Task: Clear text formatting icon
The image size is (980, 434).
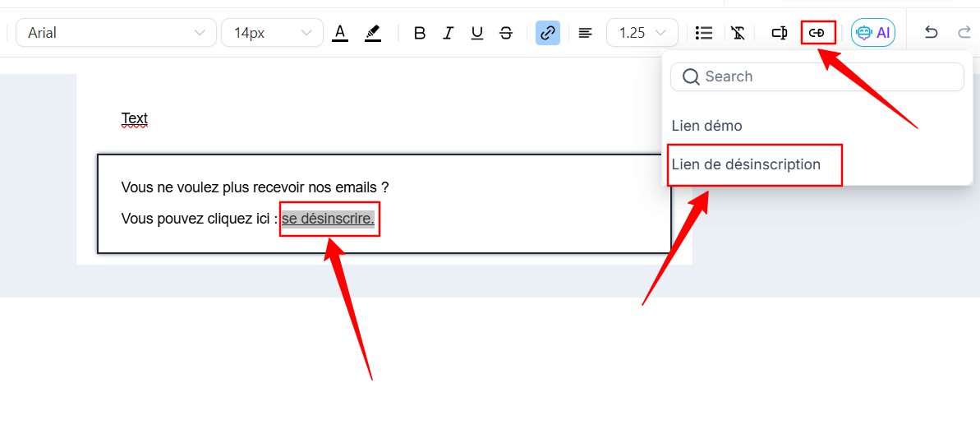Action: click(x=738, y=33)
